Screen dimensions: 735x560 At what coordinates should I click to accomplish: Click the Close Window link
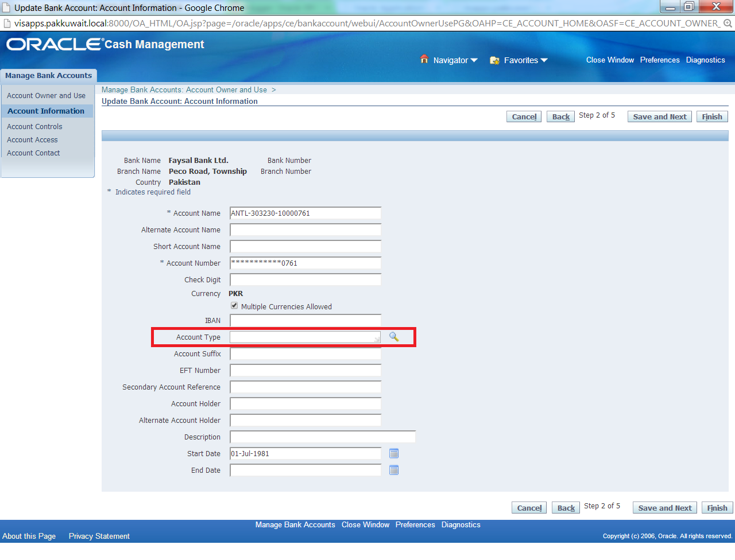[610, 60]
